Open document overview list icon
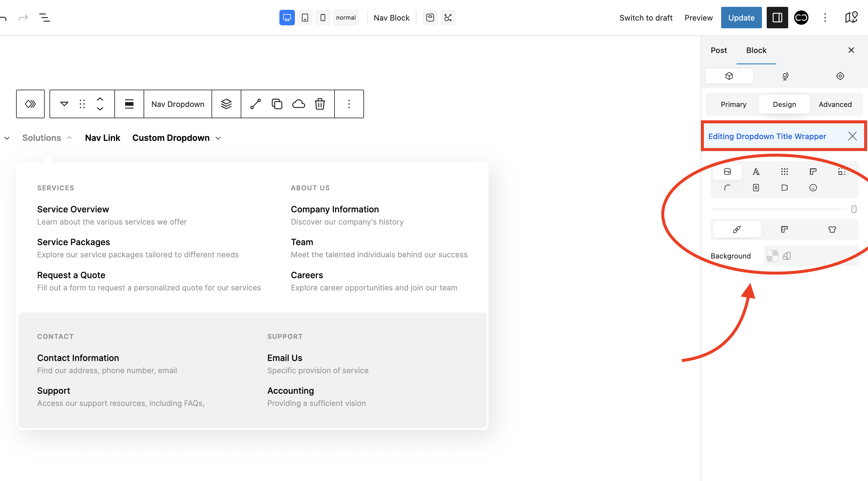868x481 pixels. tap(44, 18)
